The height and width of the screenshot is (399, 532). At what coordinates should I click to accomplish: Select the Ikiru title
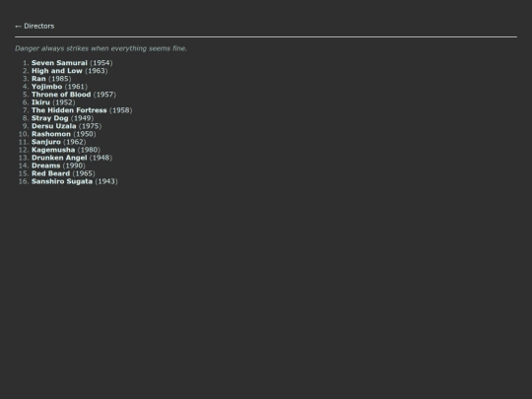(x=40, y=102)
